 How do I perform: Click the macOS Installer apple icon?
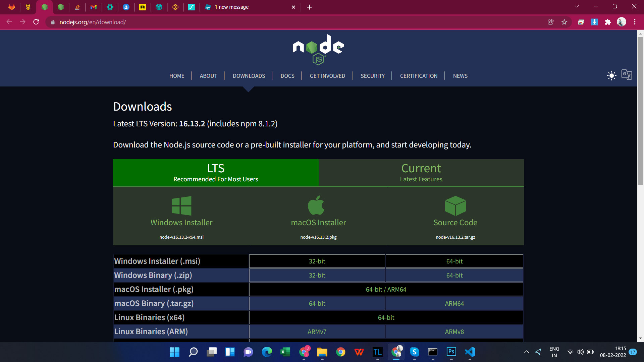click(x=316, y=205)
